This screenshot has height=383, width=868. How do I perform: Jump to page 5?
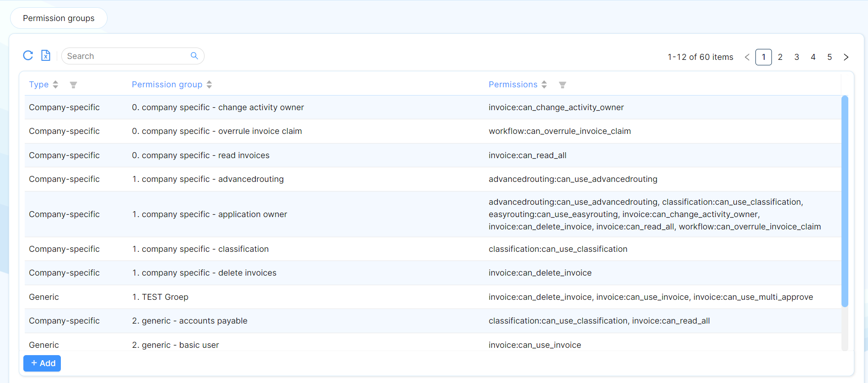coord(830,57)
